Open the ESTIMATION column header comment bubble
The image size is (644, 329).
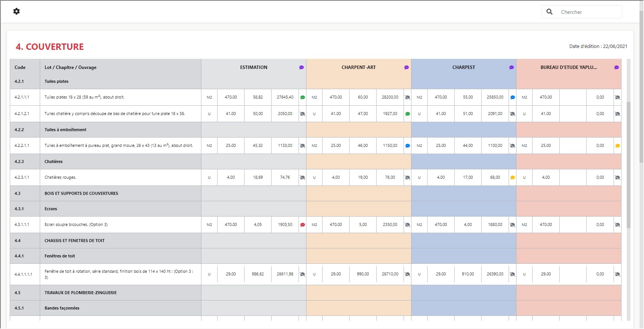(302, 67)
